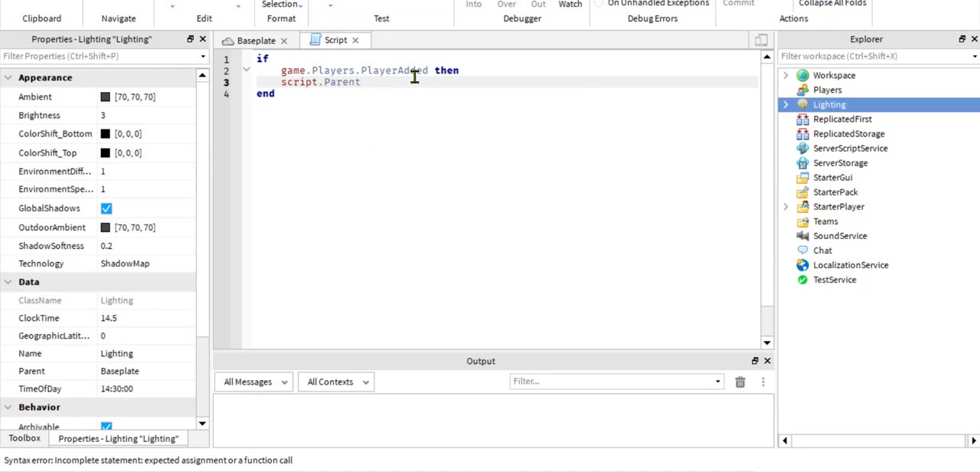Viewport: 980px width, 472px height.
Task: Open the All Contexts dropdown
Action: [337, 382]
